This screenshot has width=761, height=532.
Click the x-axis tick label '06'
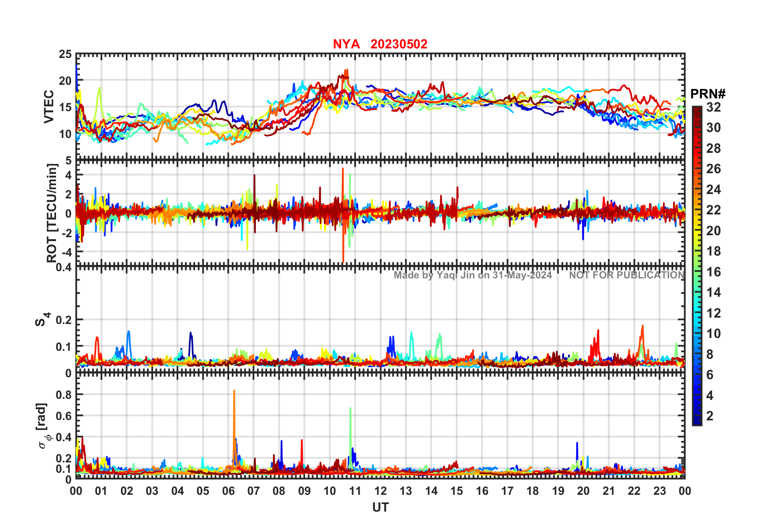point(228,491)
